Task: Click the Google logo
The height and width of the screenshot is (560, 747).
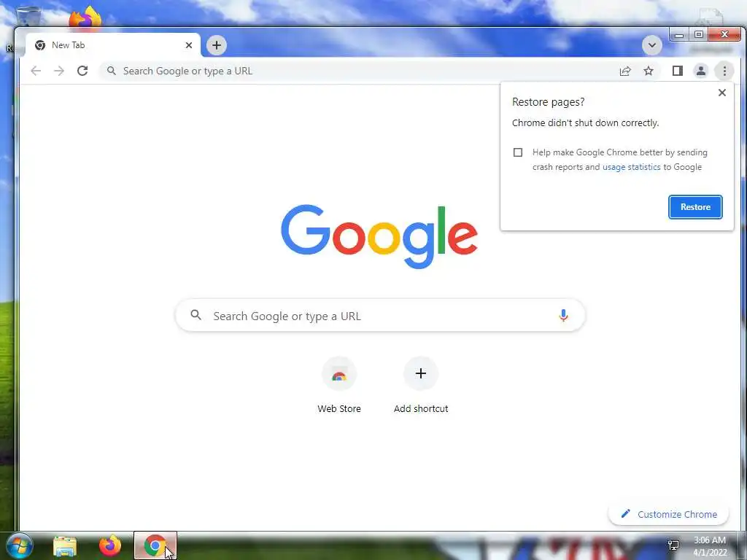Action: click(379, 236)
